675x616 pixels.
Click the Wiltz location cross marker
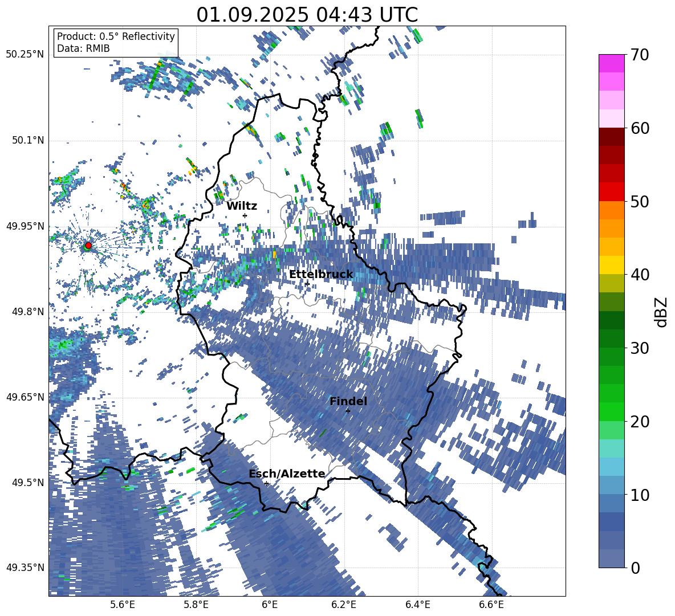click(245, 215)
